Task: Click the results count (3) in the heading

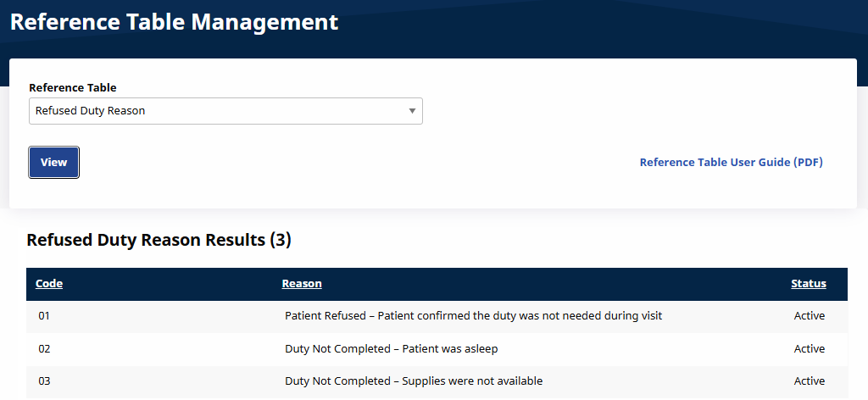Action: click(281, 241)
